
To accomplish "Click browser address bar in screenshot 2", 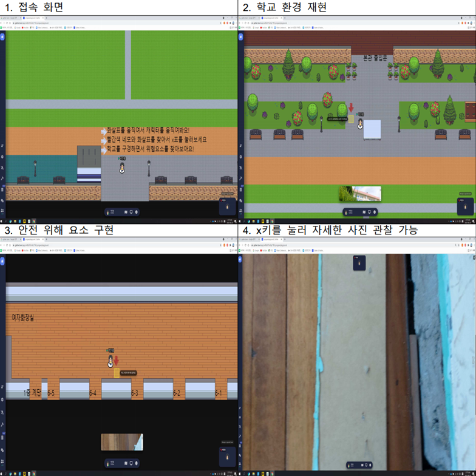I will click(x=353, y=23).
